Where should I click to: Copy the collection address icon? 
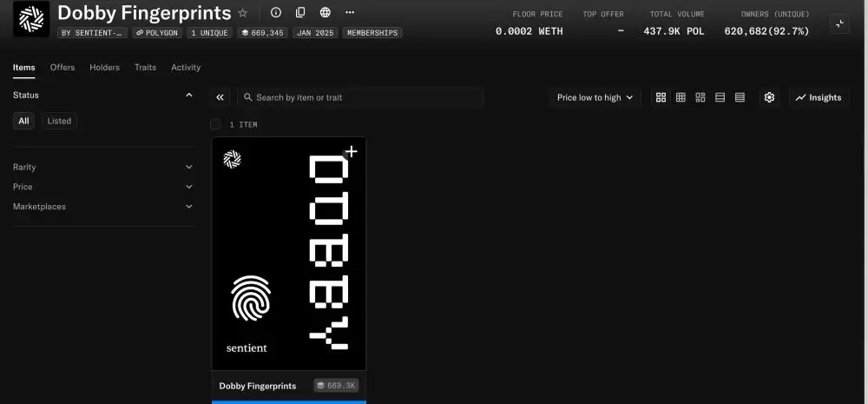click(x=300, y=13)
